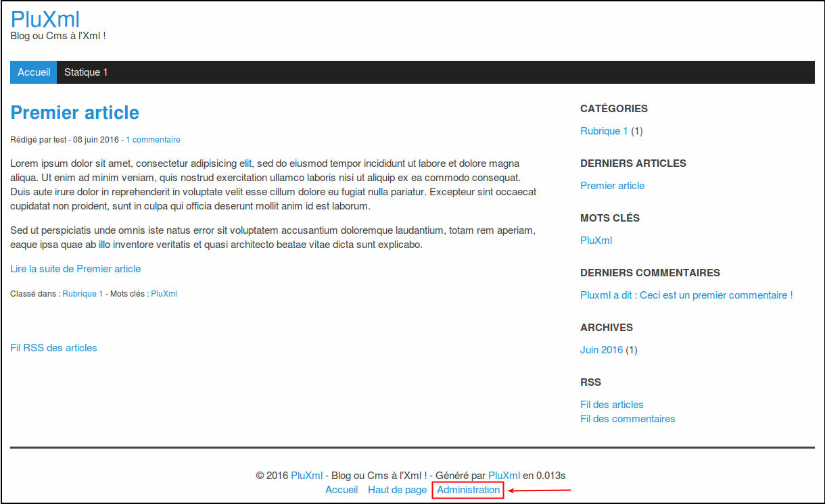Open 'Fil RSS des articles' below the article
The width and height of the screenshot is (825, 504).
(x=53, y=348)
